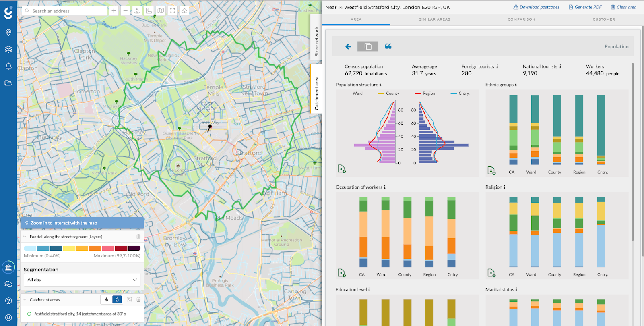
Task: Show info for Foreign tourists
Action: coord(497,66)
